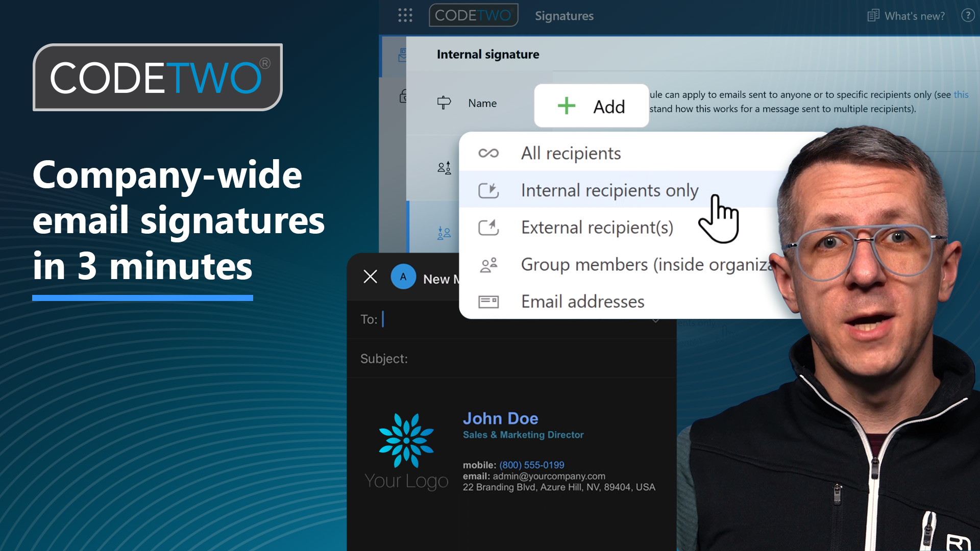
Task: Open the Signatures section
Action: pyautogui.click(x=564, y=16)
